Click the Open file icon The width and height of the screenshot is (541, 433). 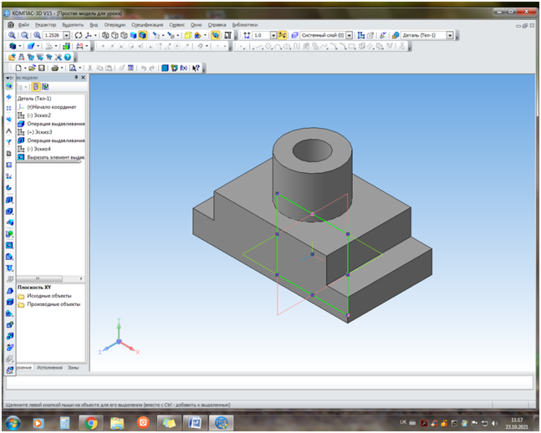pos(32,68)
